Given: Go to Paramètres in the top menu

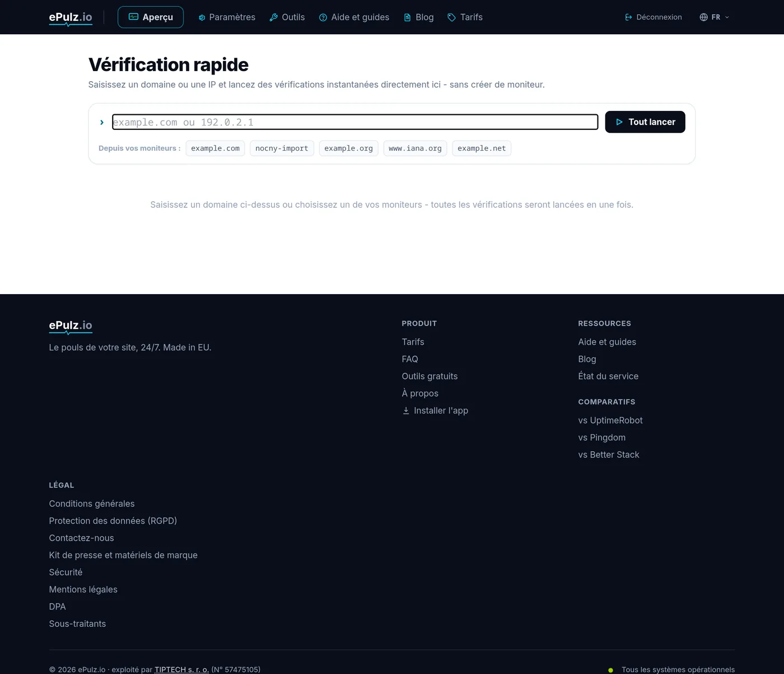Looking at the screenshot, I should pyautogui.click(x=227, y=17).
